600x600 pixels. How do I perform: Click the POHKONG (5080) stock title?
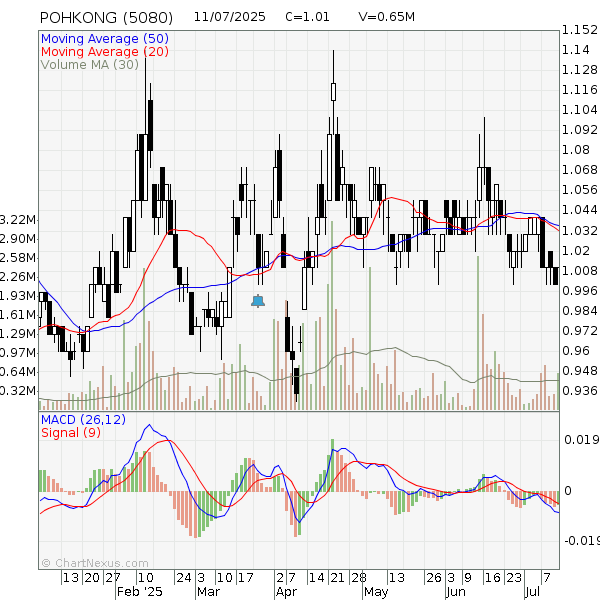point(106,18)
